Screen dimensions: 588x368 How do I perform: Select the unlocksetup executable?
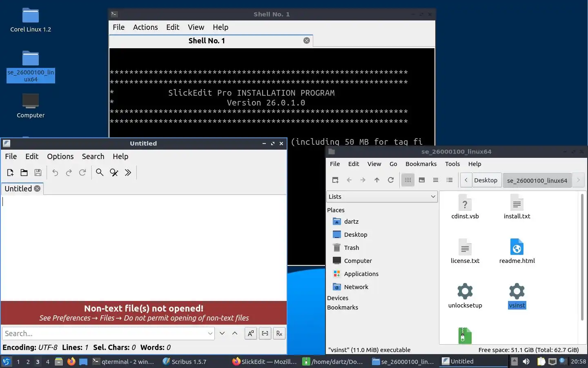465,296
